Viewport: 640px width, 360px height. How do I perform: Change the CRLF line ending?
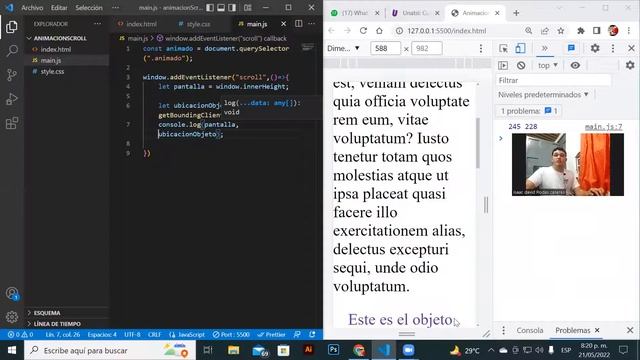[154, 334]
